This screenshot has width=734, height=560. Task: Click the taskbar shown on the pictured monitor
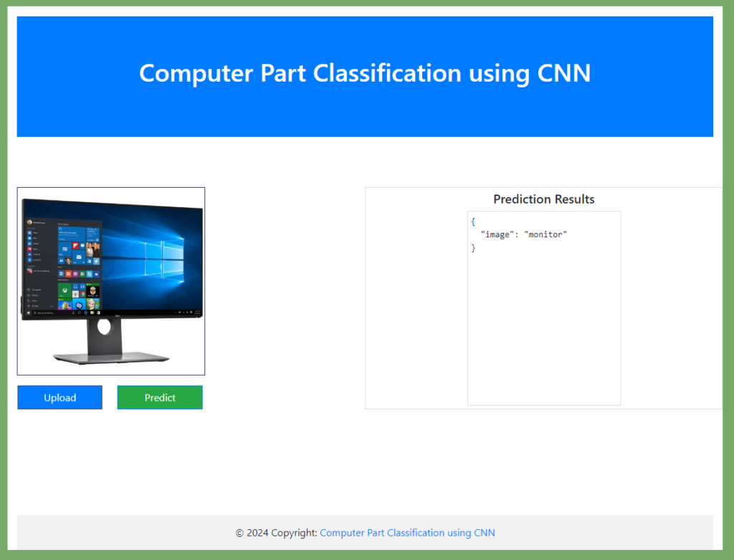pos(113,313)
